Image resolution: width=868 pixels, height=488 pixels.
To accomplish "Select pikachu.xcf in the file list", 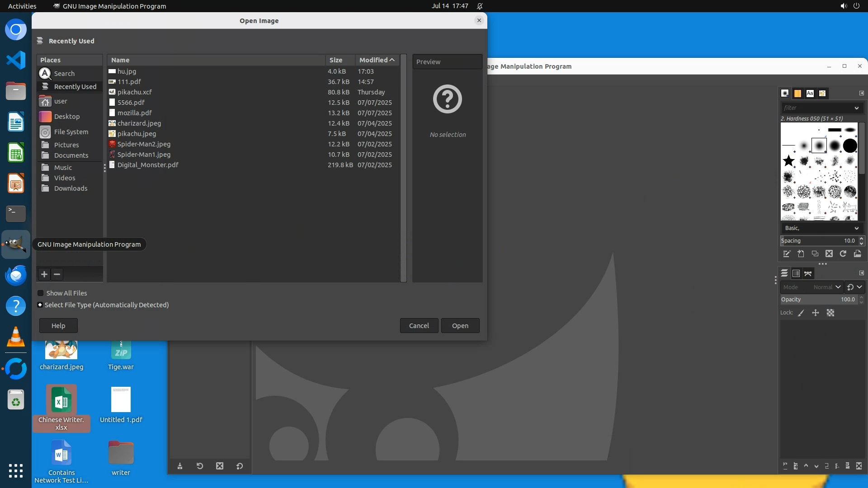I will [134, 92].
